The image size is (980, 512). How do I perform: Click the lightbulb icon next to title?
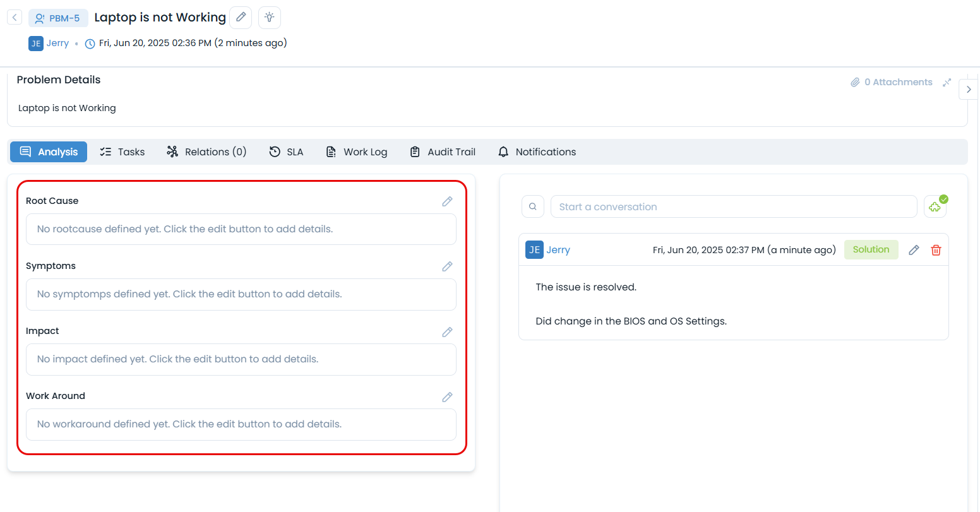click(x=270, y=18)
